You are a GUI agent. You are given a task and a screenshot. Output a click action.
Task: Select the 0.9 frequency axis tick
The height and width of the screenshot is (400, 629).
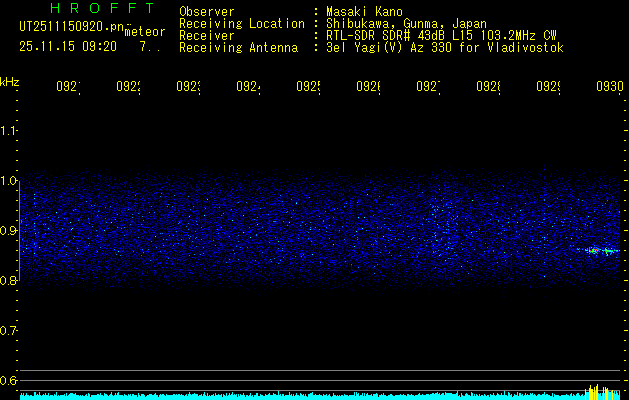pos(10,231)
